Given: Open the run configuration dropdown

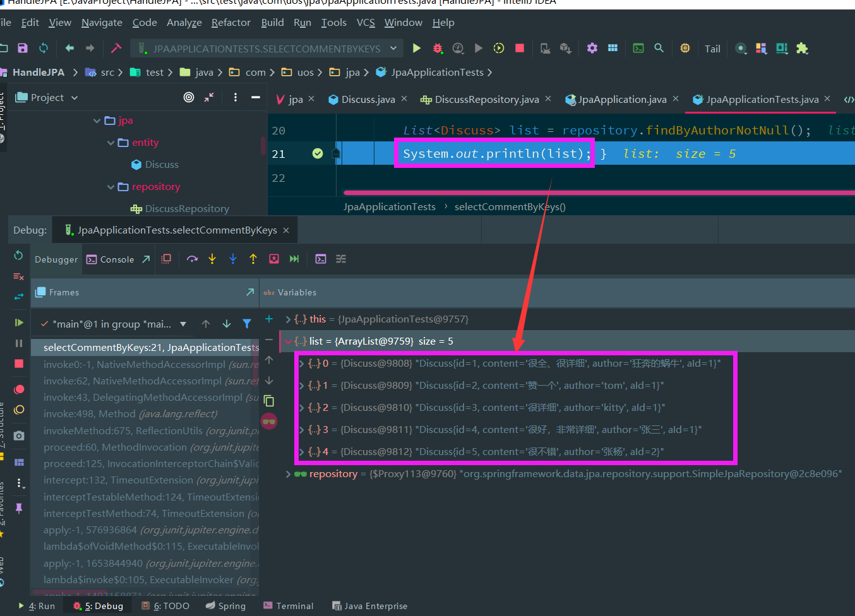Looking at the screenshot, I should (x=266, y=49).
